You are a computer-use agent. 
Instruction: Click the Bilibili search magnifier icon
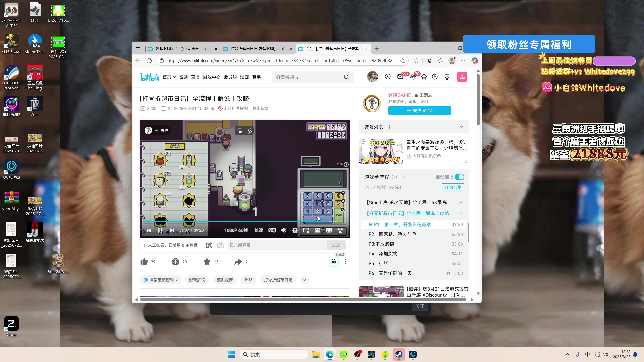(x=346, y=77)
